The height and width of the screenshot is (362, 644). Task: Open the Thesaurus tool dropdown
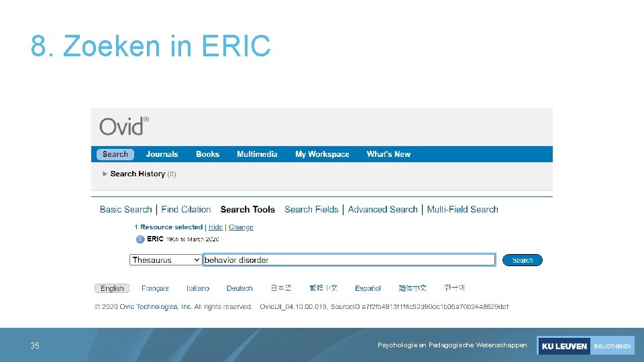[x=166, y=260]
